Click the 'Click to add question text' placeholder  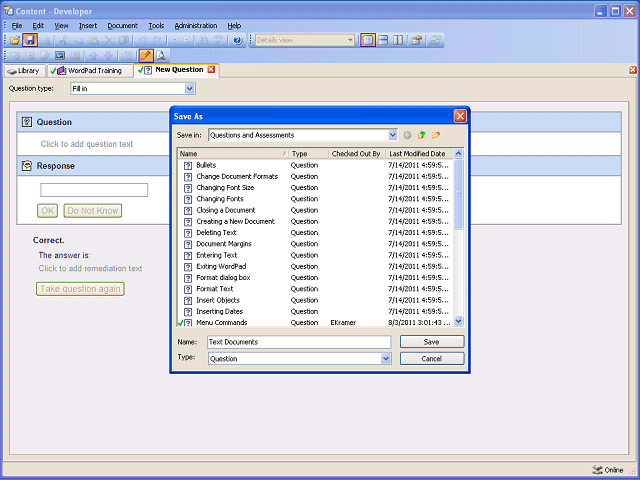point(87,144)
